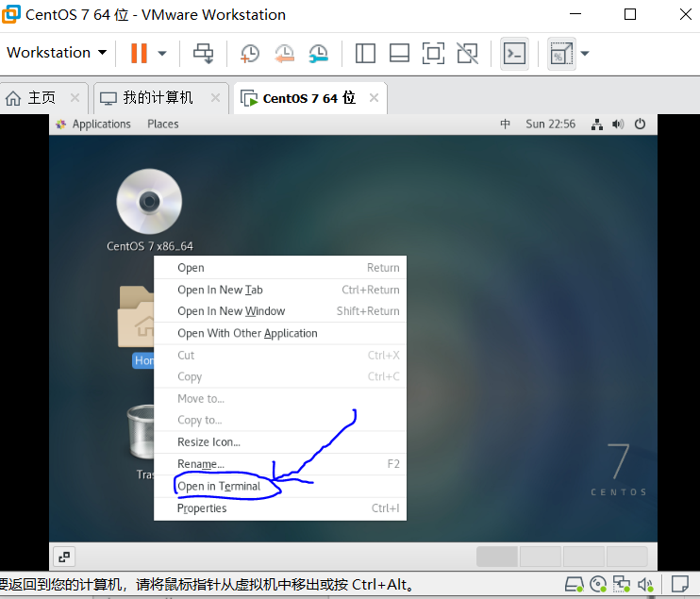Click the message log icon in status bar
Viewport: 700px width, 599px height.
680,583
